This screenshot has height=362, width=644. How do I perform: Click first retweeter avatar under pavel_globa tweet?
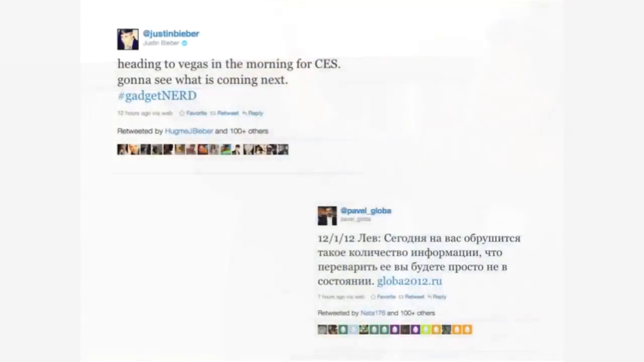click(323, 329)
